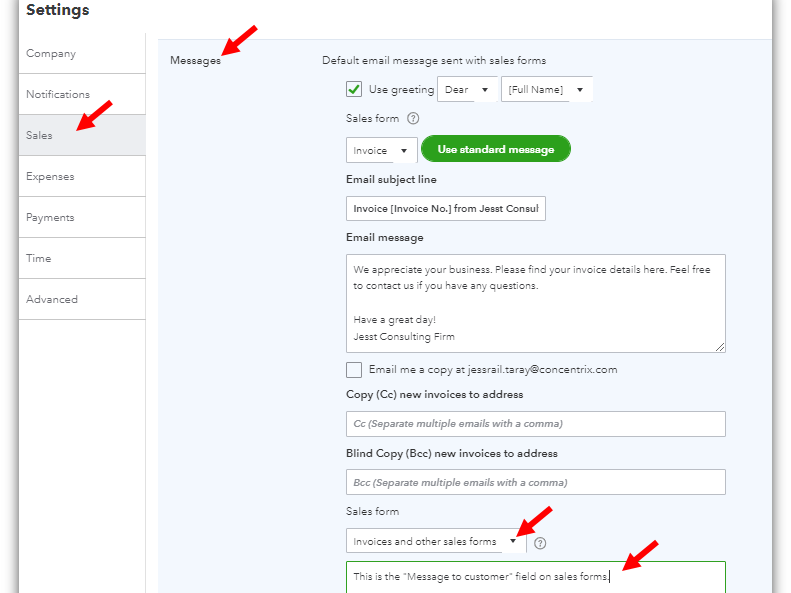Image resolution: width=791 pixels, height=593 pixels.
Task: Click the Email subject line field
Action: (x=446, y=208)
